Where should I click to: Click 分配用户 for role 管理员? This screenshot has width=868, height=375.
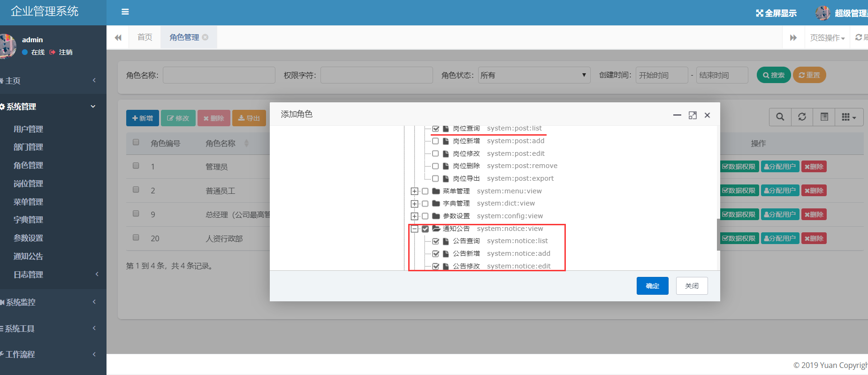[780, 167]
